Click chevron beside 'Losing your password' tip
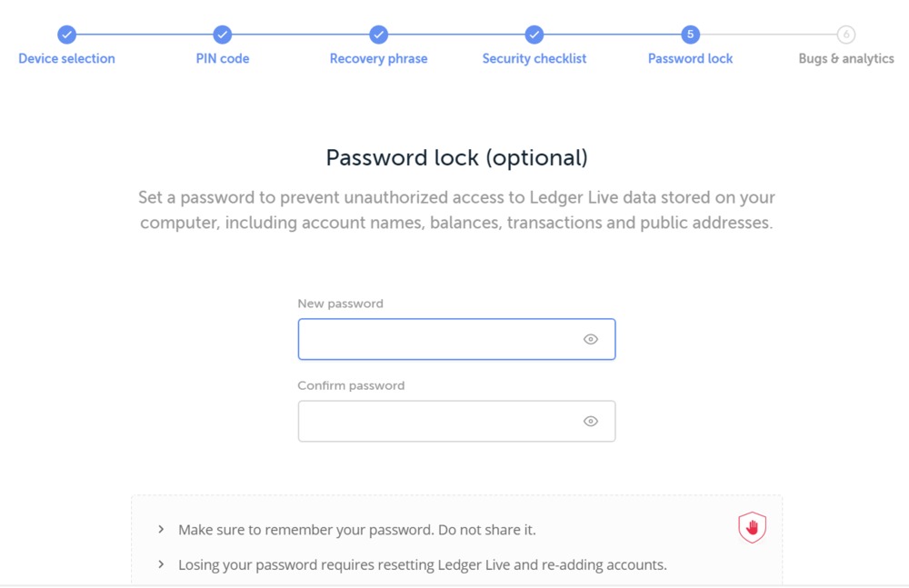This screenshot has width=909, height=588. coord(161,564)
